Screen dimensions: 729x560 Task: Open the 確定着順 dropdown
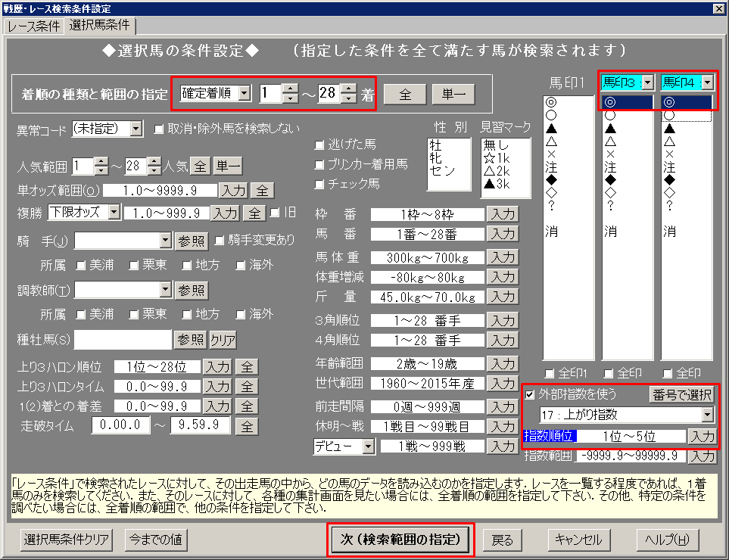(x=245, y=93)
